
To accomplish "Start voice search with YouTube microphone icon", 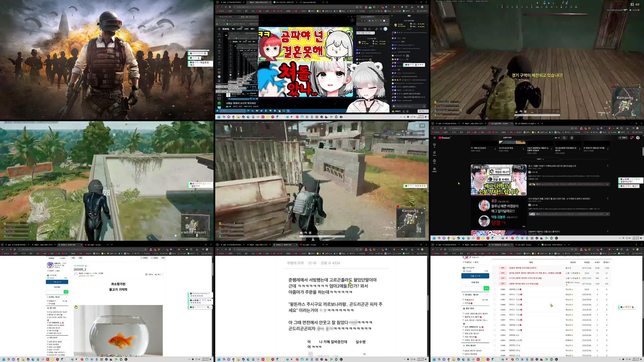I will click(572, 138).
